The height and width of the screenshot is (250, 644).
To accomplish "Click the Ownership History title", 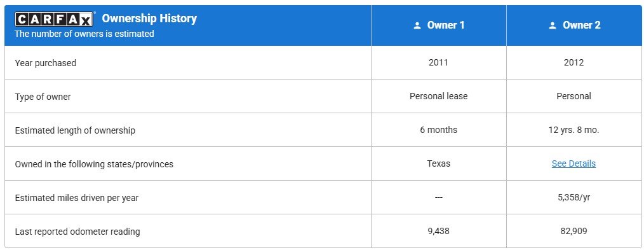I will [x=149, y=18].
